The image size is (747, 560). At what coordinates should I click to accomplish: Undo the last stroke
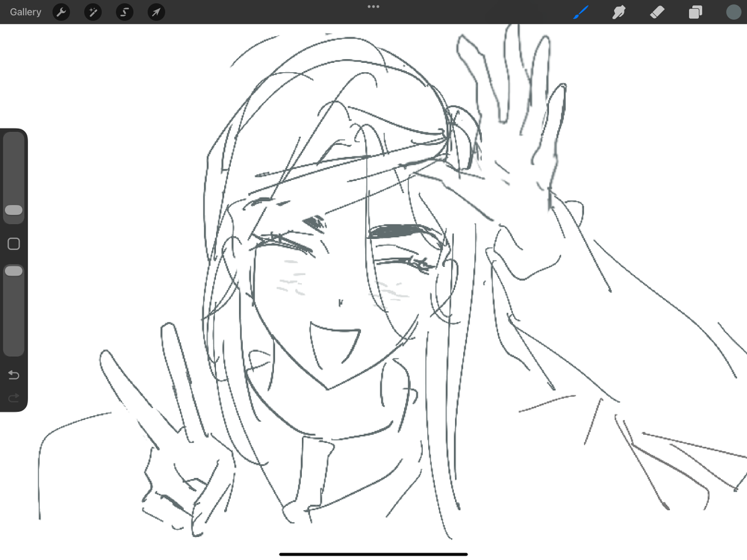[14, 375]
